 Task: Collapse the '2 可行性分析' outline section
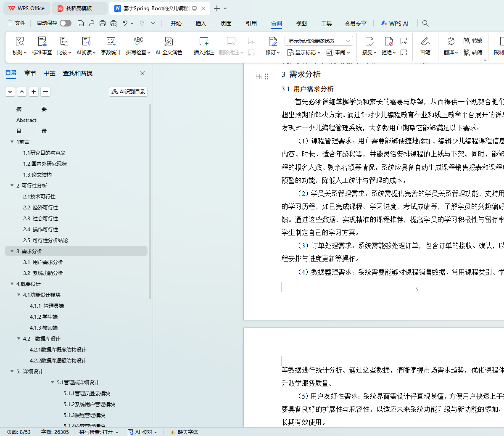coord(12,185)
